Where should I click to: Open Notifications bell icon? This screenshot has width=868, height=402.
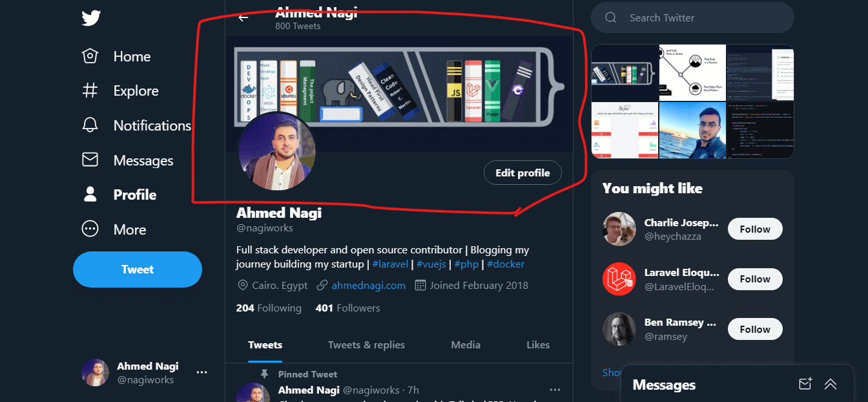point(90,125)
